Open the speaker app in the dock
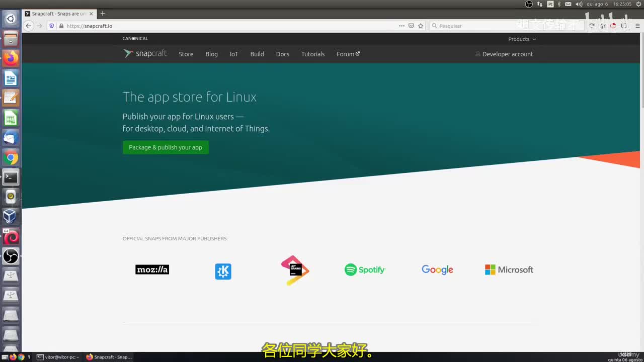 pyautogui.click(x=11, y=197)
